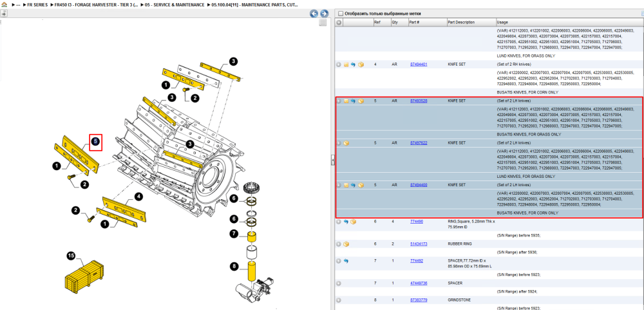Open part number link 87493528
Viewport: 644px width, 310px height.
pyautogui.click(x=419, y=101)
